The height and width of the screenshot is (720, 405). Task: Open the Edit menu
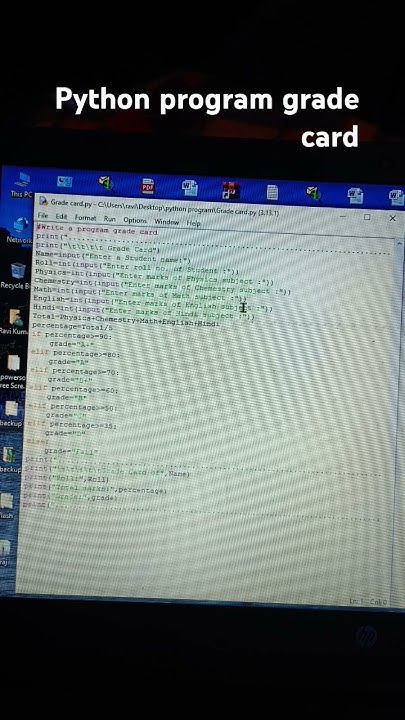[x=61, y=216]
